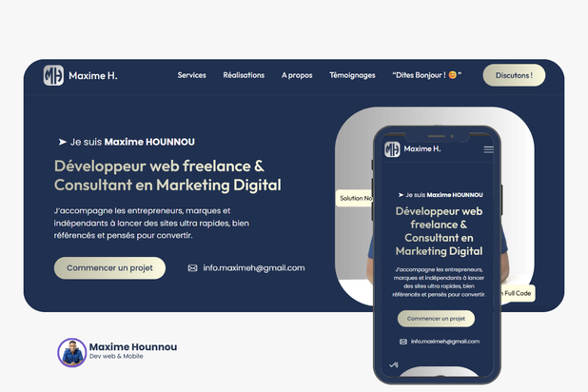Click the check mark icon in phone mockup

[x=394, y=364]
